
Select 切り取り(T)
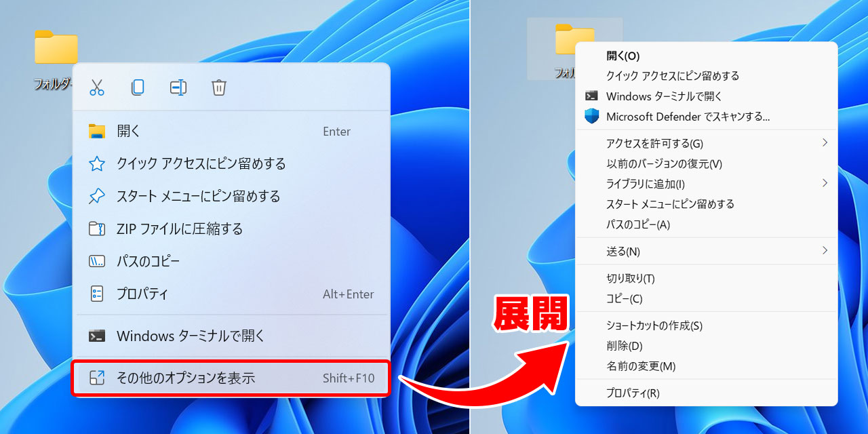[707, 279]
